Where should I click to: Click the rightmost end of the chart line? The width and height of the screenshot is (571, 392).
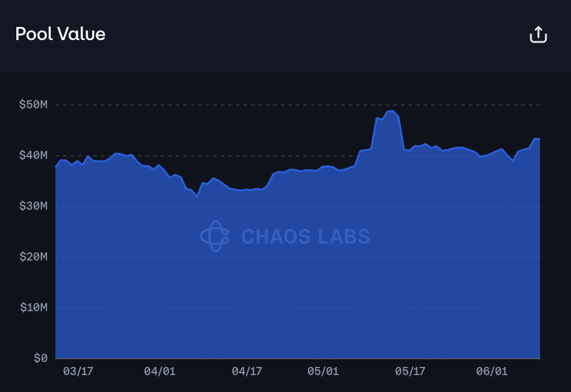click(539, 139)
